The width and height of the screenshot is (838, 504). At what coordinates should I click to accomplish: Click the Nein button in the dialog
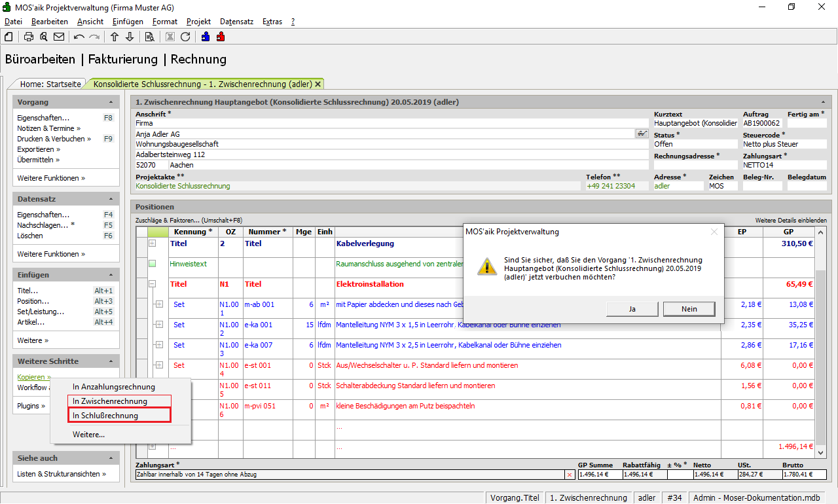click(x=689, y=309)
